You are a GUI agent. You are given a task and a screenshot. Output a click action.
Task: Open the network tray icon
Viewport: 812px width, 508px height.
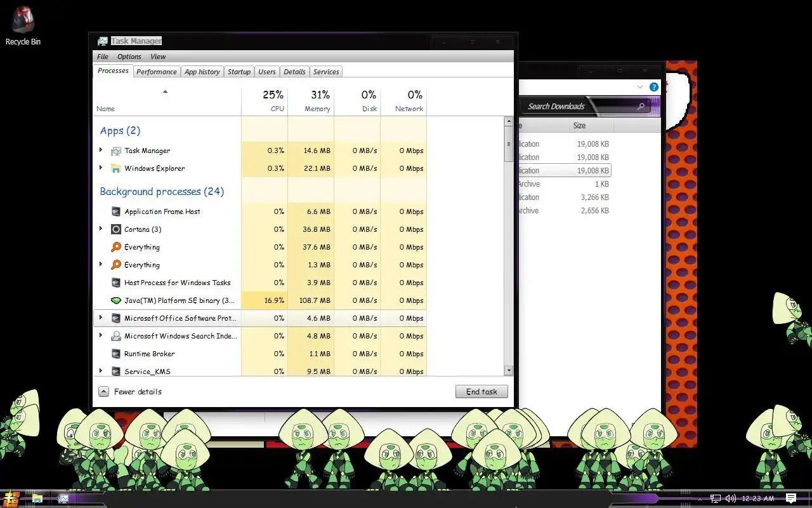(715, 498)
